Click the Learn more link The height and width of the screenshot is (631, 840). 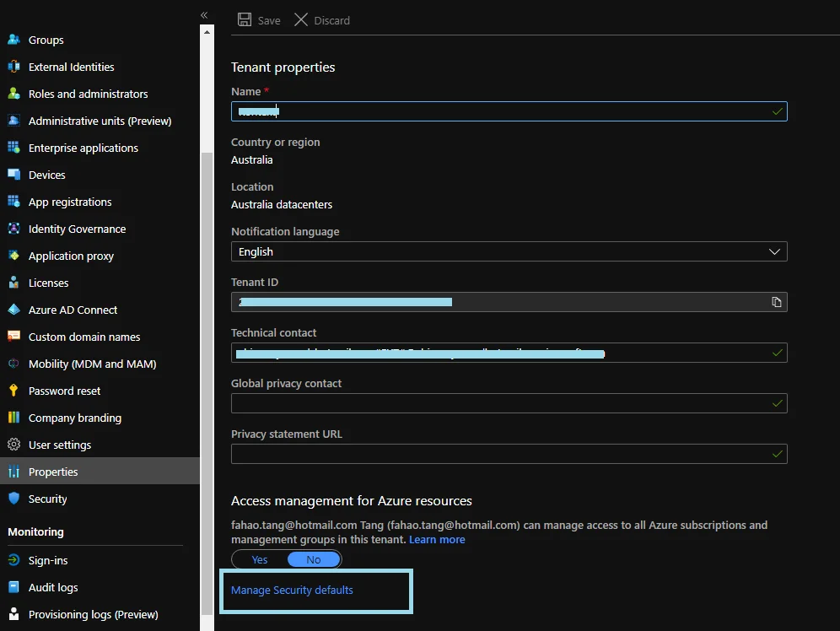437,539
